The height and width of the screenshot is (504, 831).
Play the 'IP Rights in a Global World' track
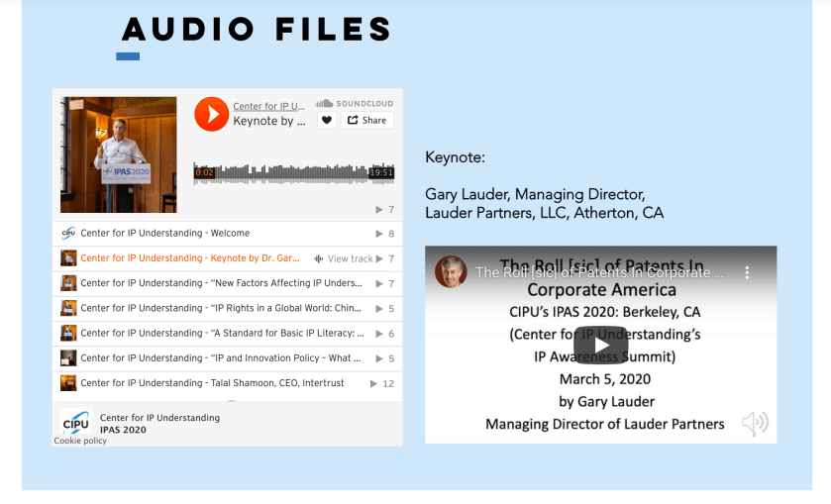pyautogui.click(x=221, y=308)
